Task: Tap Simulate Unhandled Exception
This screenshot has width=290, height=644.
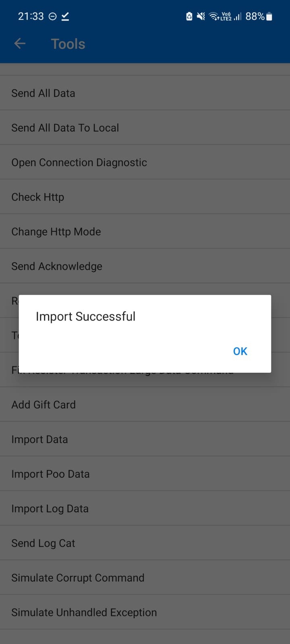Action: [145, 612]
